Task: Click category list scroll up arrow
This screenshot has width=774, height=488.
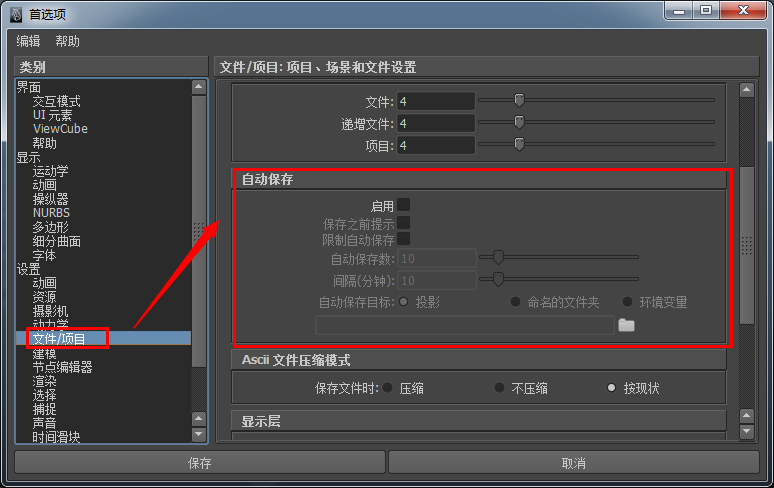Action: point(198,87)
